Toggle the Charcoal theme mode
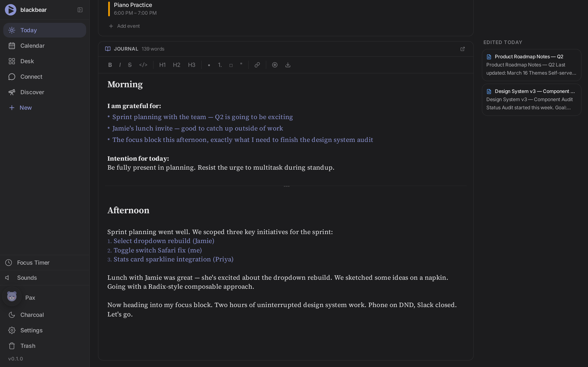The width and height of the screenshot is (588, 367). (x=32, y=315)
